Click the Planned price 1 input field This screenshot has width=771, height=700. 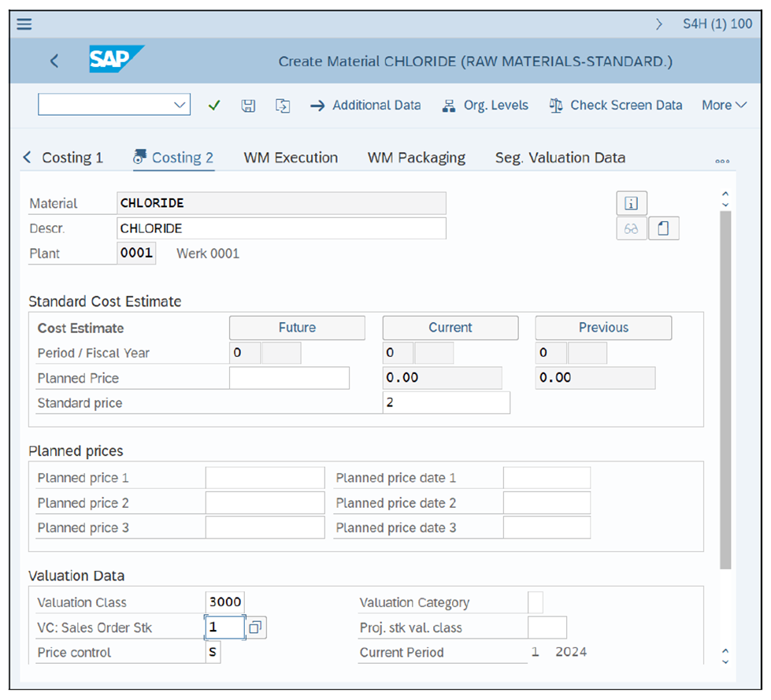(264, 477)
